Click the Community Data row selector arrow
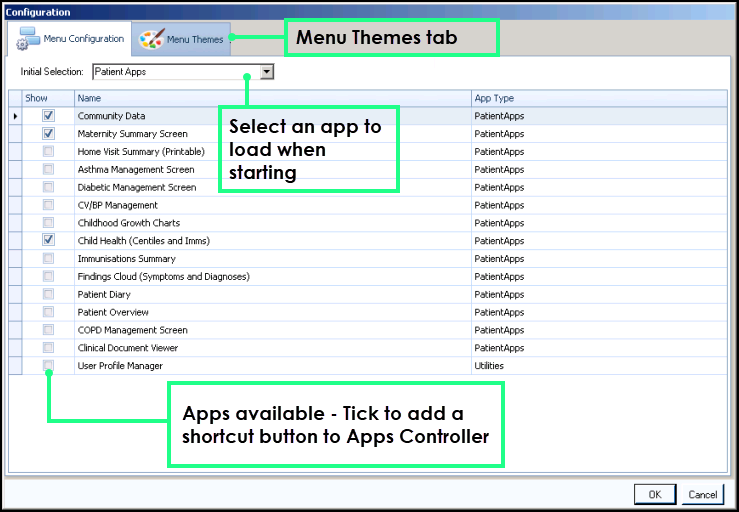The image size is (739, 512). (14, 117)
